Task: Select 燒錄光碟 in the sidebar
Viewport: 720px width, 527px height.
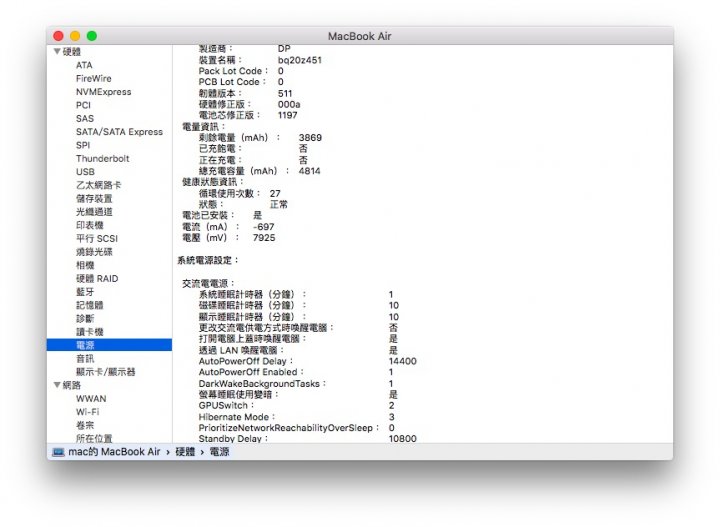Action: tap(94, 252)
